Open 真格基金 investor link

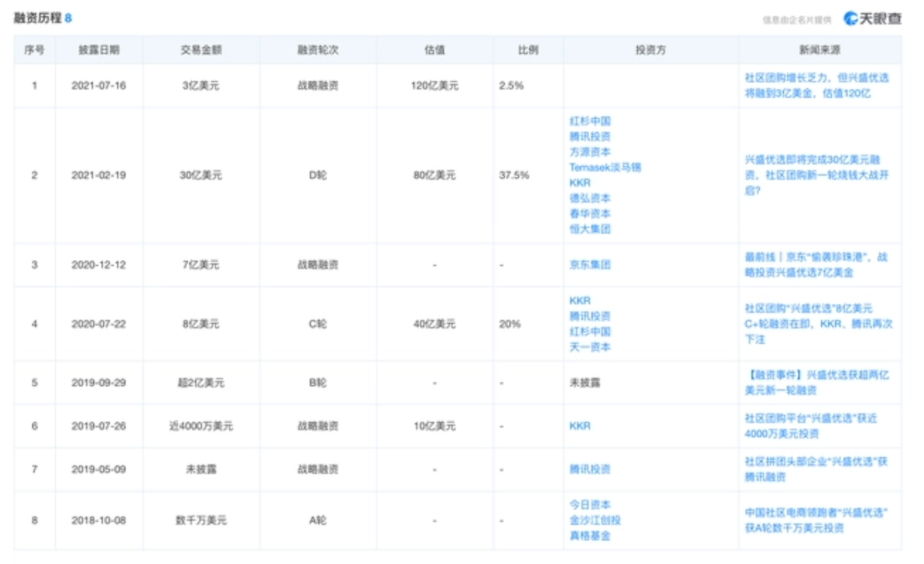point(590,535)
